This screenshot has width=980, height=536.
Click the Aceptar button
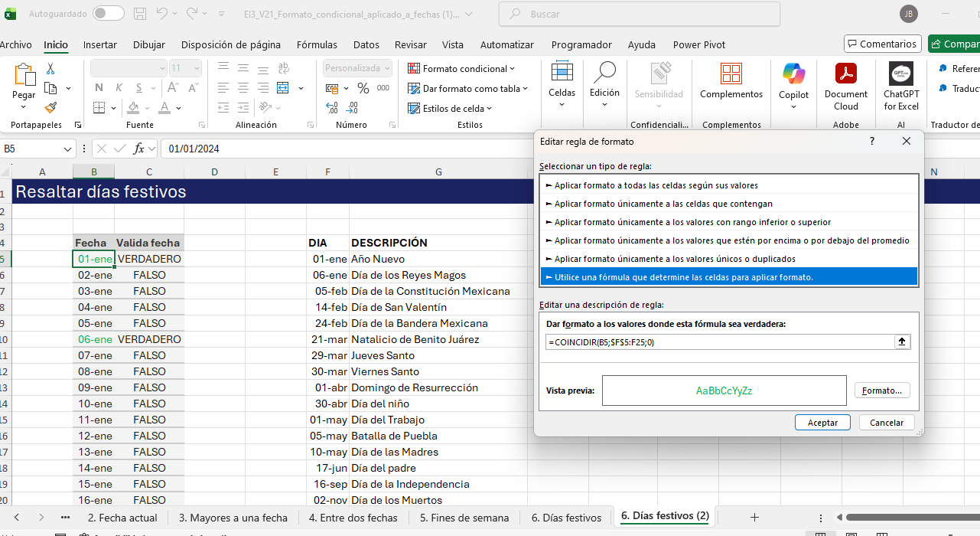pos(822,423)
